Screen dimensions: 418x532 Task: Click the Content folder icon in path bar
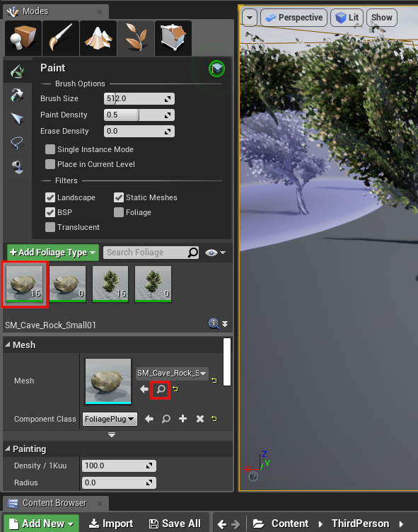(x=259, y=524)
